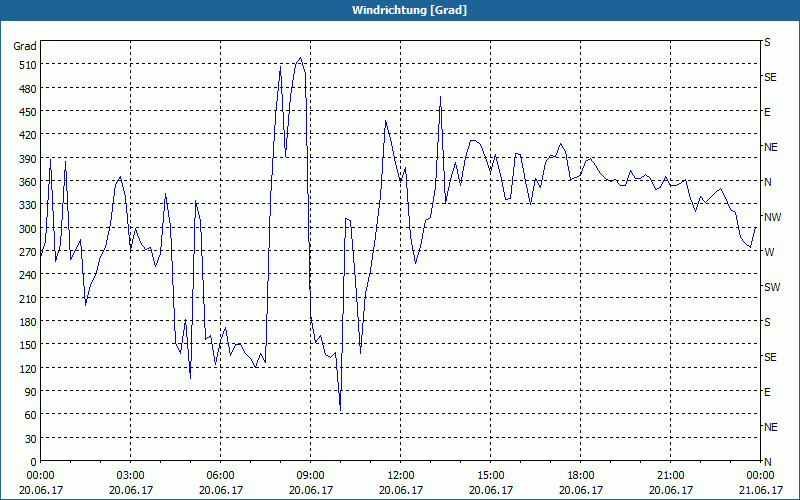
Task: Select the 20.06.17 date under 06:00
Action: click(x=220, y=490)
